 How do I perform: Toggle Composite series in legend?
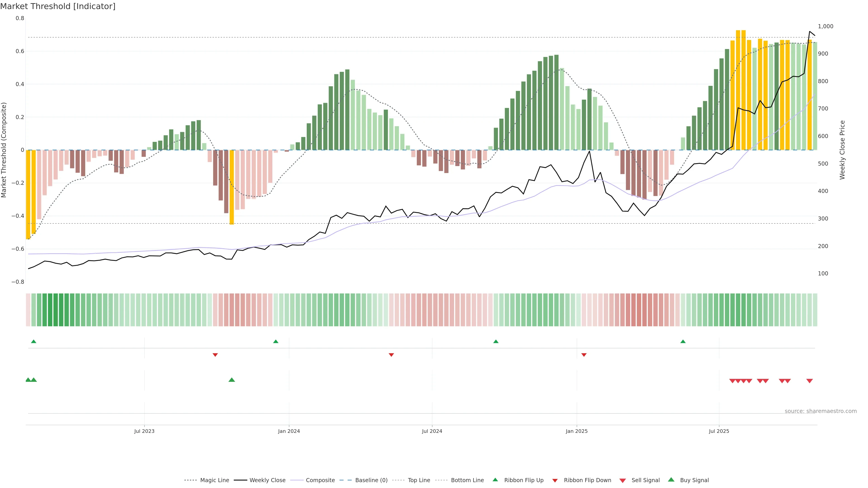[320, 480]
